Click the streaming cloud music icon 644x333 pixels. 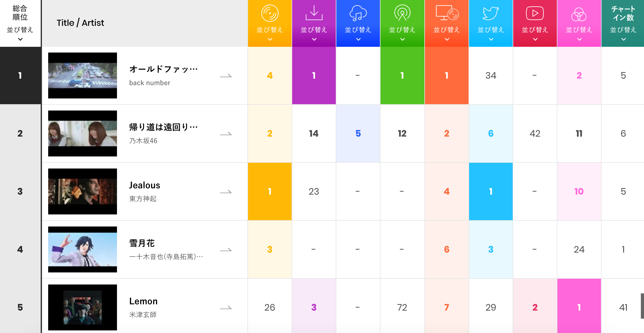(358, 13)
